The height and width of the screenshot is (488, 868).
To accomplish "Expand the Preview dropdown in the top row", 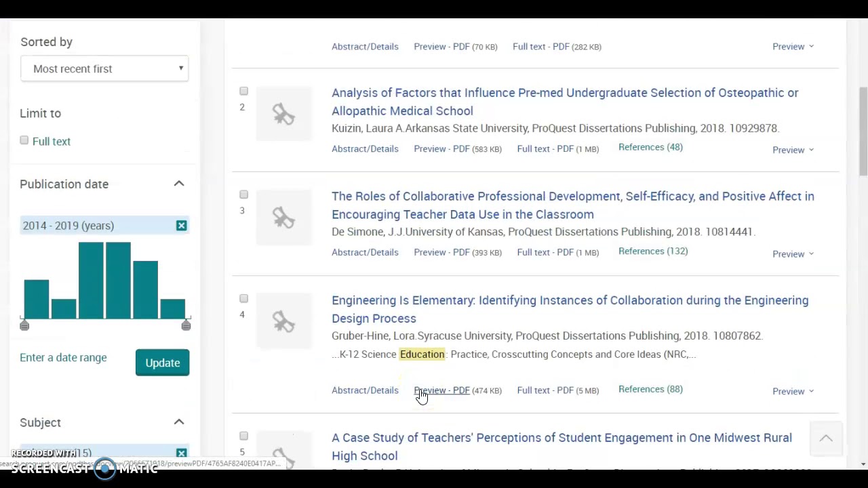I will pos(793,46).
